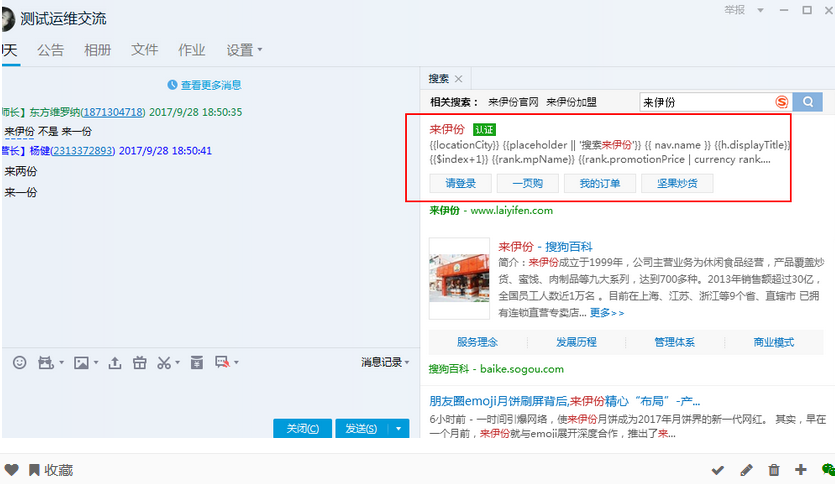Viewport: 835px width, 484px height.
Task: Click the blue magnifier search button
Action: pos(808,102)
